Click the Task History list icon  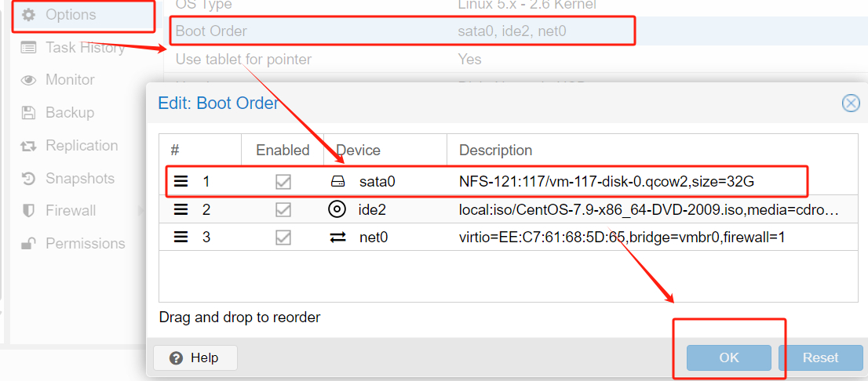pyautogui.click(x=28, y=48)
